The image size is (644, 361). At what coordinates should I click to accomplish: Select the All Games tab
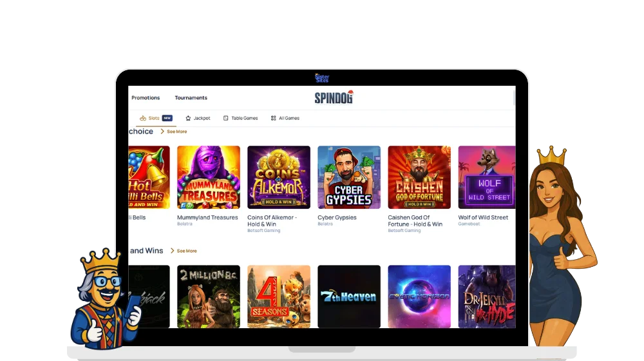click(285, 118)
